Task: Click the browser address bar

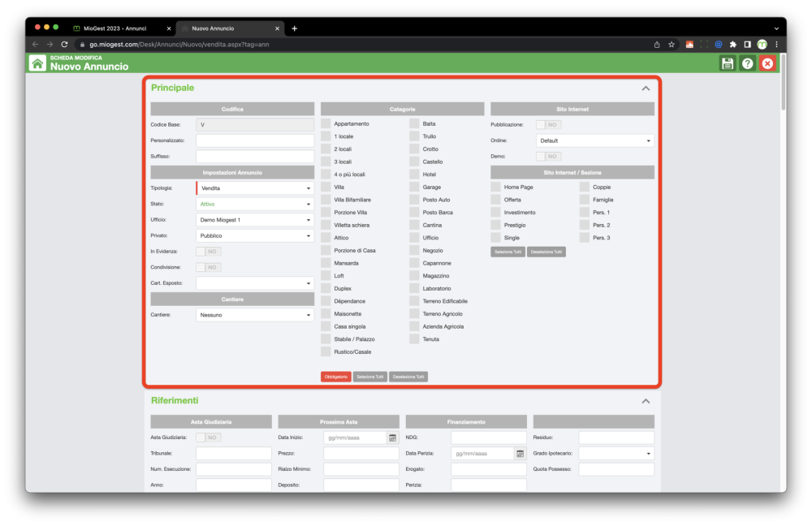Action: (362, 45)
